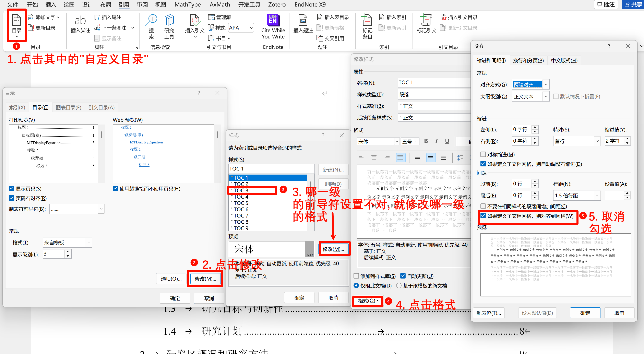Select TOC 3 in the styles list

241,190
